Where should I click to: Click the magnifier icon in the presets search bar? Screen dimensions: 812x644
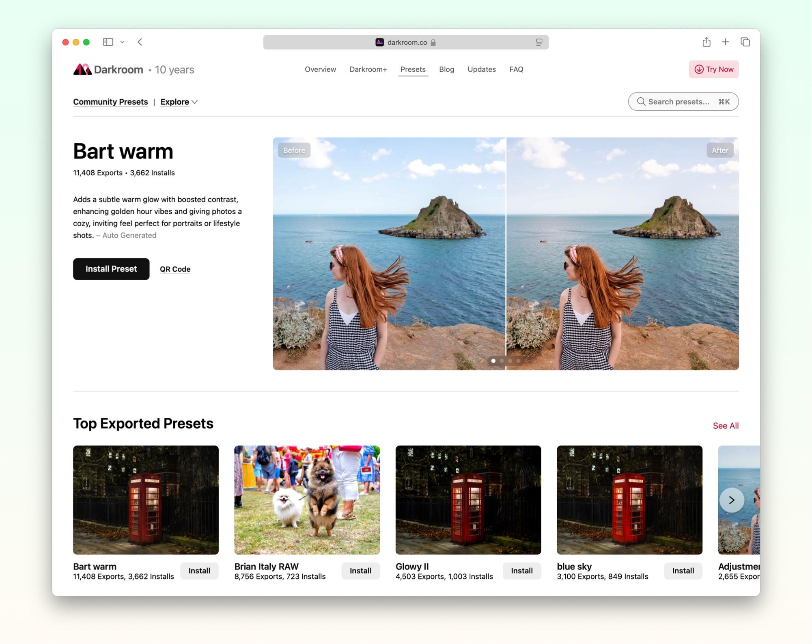[641, 101]
